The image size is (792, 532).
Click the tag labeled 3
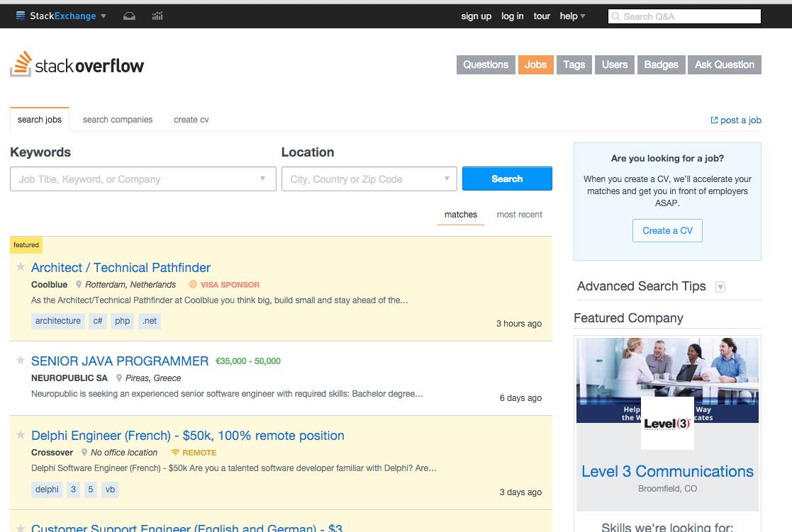tap(73, 489)
